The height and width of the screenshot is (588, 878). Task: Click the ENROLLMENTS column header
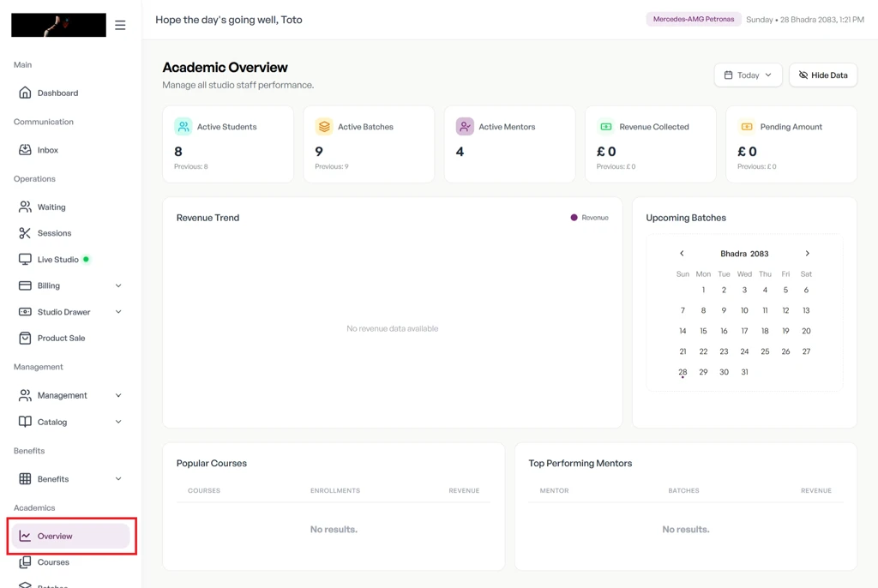[x=335, y=490]
